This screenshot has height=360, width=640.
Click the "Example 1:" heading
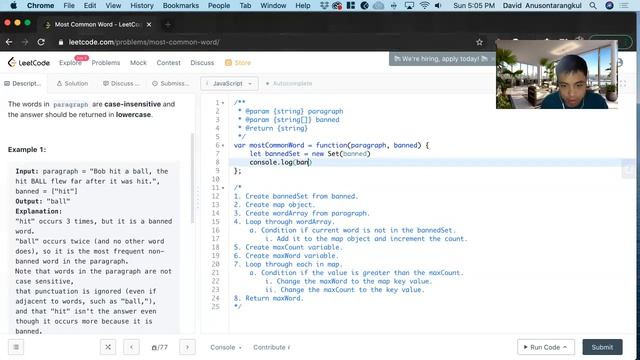pyautogui.click(x=27, y=149)
